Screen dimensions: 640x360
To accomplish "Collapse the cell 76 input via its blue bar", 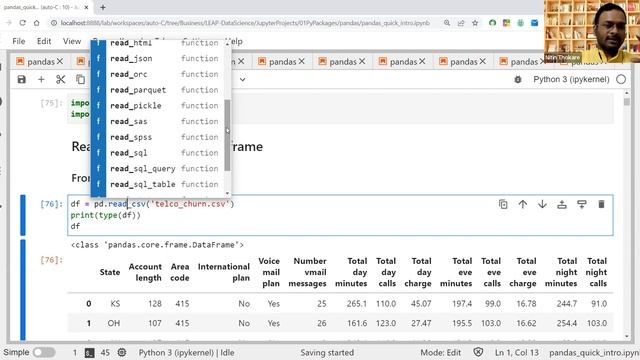I will pos(23,216).
